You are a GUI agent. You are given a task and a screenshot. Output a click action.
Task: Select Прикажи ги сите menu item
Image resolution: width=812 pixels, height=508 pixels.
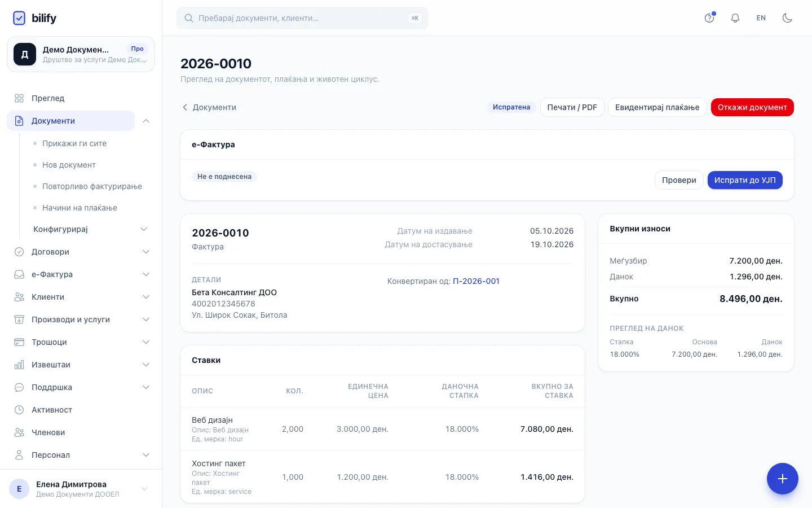[x=74, y=143]
